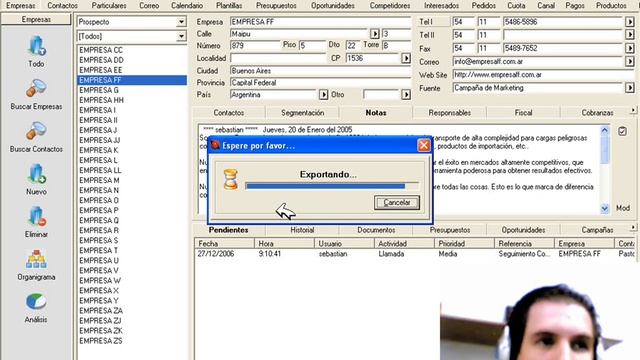Open Buscar Contactos search icon

pyautogui.click(x=36, y=131)
